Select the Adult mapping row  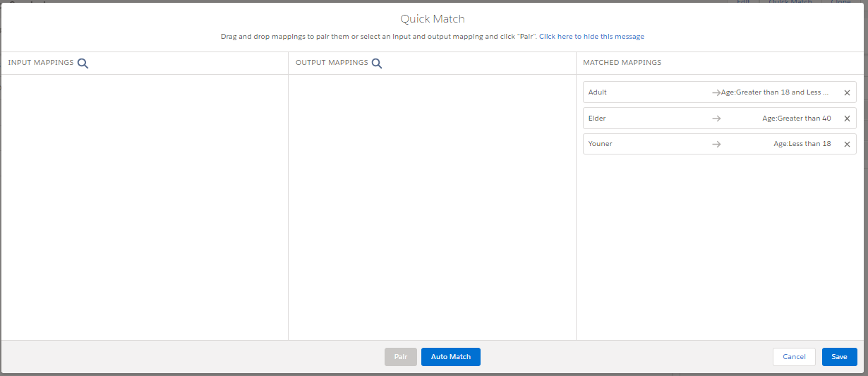[720, 92]
